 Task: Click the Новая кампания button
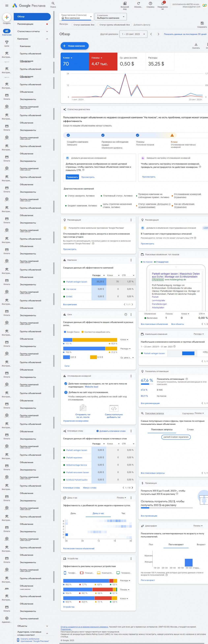(75, 46)
